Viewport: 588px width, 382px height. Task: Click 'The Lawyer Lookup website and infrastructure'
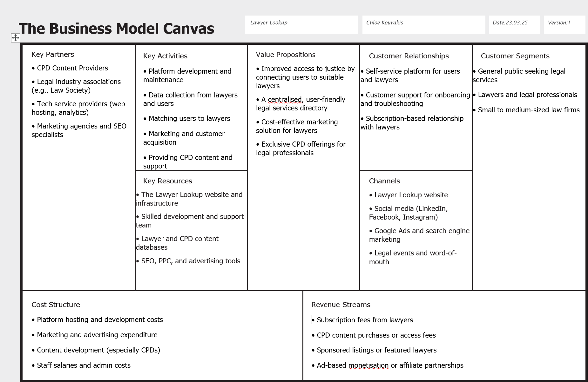(189, 199)
